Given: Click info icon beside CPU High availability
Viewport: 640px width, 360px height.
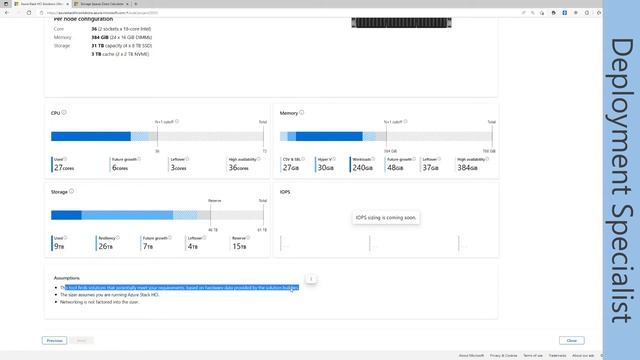Looking at the screenshot, I should [x=259, y=159].
